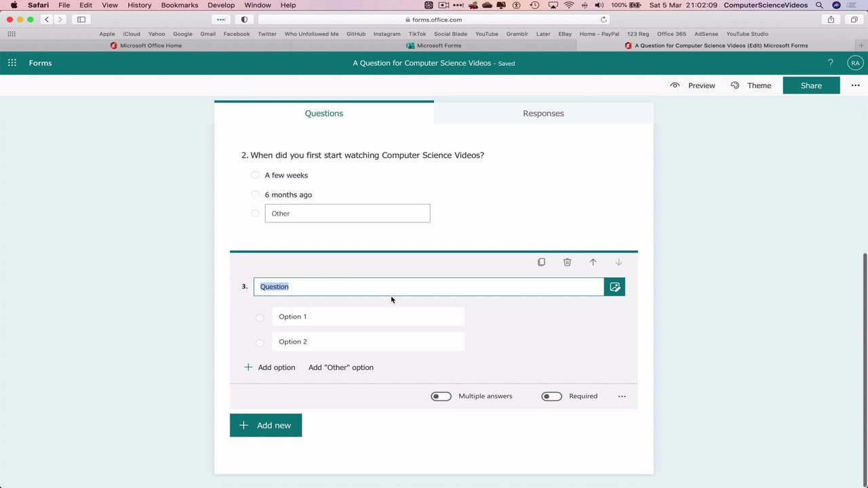Show favourites grid icon in bookmarks bar
The width and height of the screenshot is (868, 488).
tap(12, 34)
